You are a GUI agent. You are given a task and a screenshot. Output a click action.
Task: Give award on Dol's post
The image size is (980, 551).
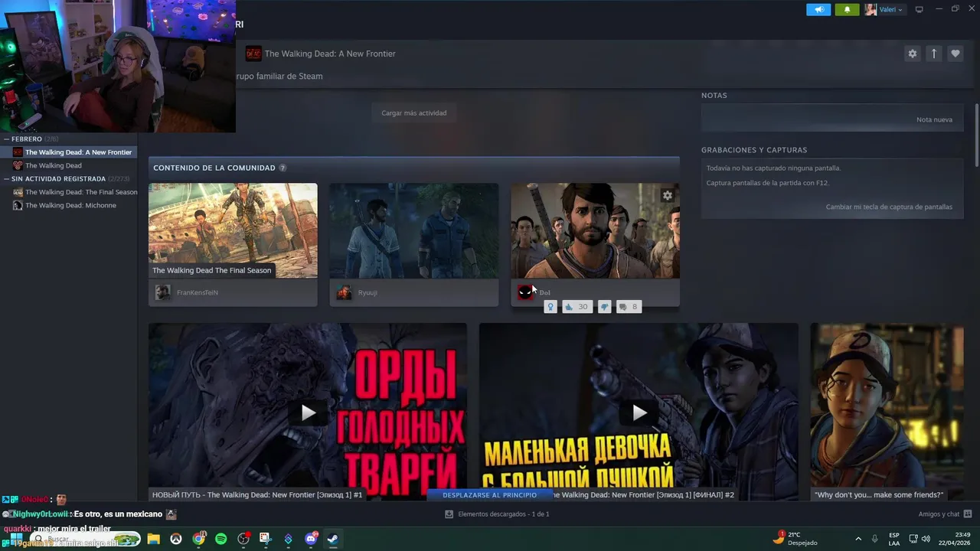coord(550,307)
